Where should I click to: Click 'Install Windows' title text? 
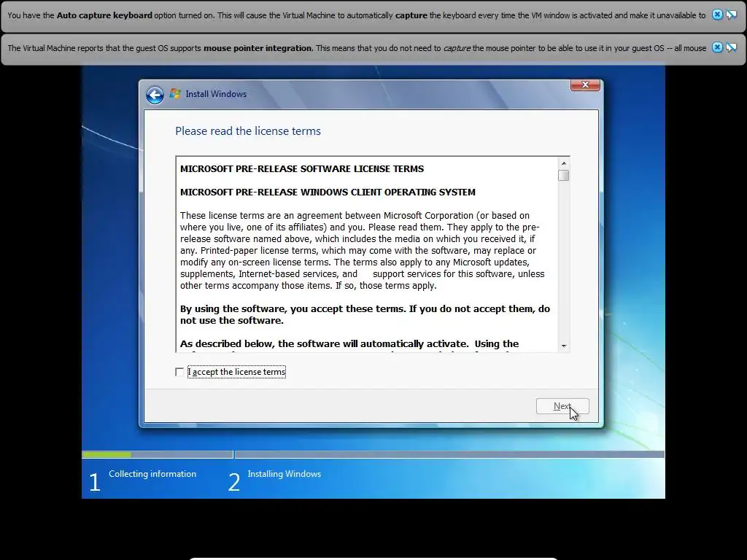[x=216, y=94]
